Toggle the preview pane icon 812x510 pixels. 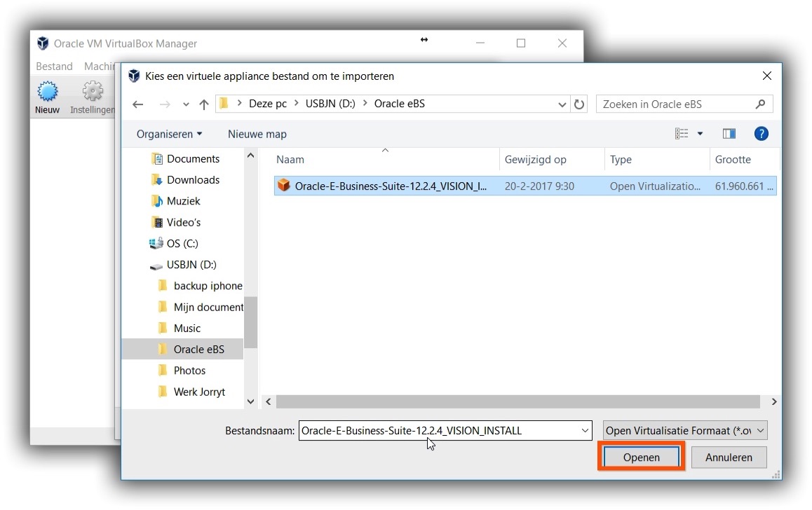pos(729,134)
